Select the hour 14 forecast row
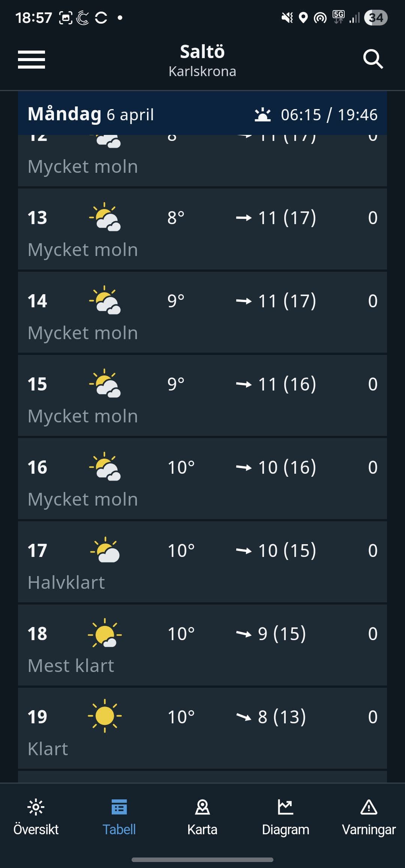The image size is (405, 868). pos(202,312)
